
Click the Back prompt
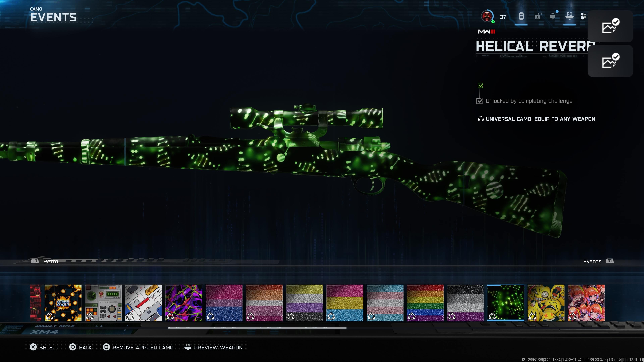80,347
